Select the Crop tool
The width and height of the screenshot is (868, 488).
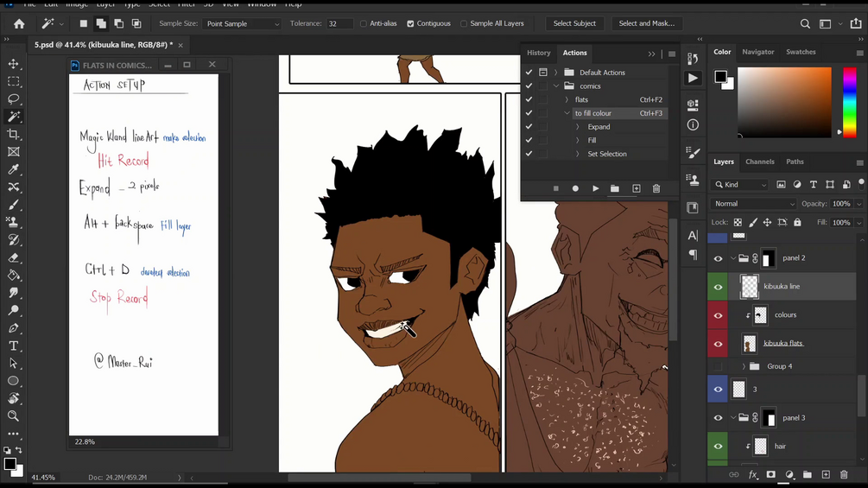(13, 134)
